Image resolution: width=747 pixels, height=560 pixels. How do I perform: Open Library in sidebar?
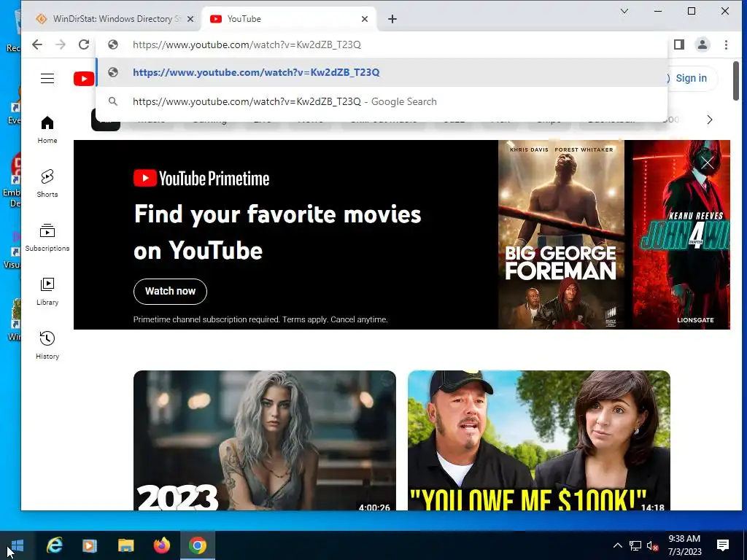pos(47,292)
